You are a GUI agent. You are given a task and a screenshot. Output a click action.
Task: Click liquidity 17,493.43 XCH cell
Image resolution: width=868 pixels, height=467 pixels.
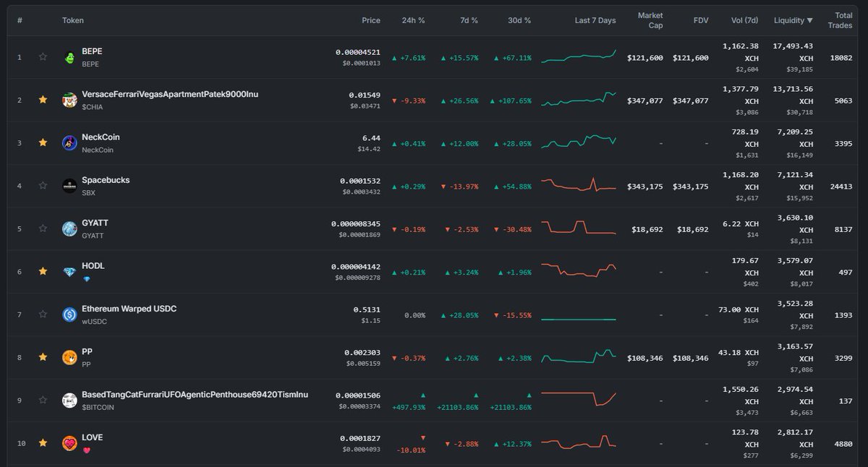pyautogui.click(x=793, y=57)
